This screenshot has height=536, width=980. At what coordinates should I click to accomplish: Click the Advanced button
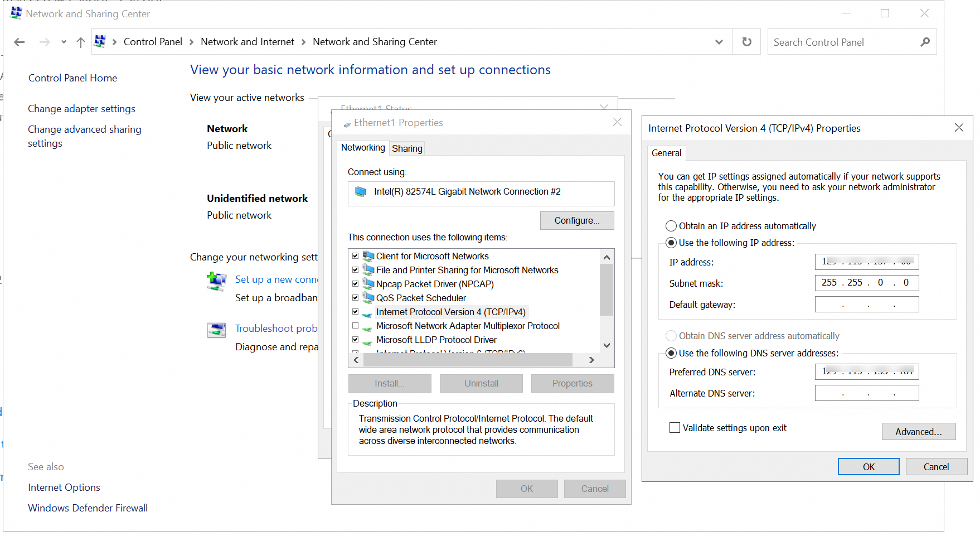click(x=919, y=432)
